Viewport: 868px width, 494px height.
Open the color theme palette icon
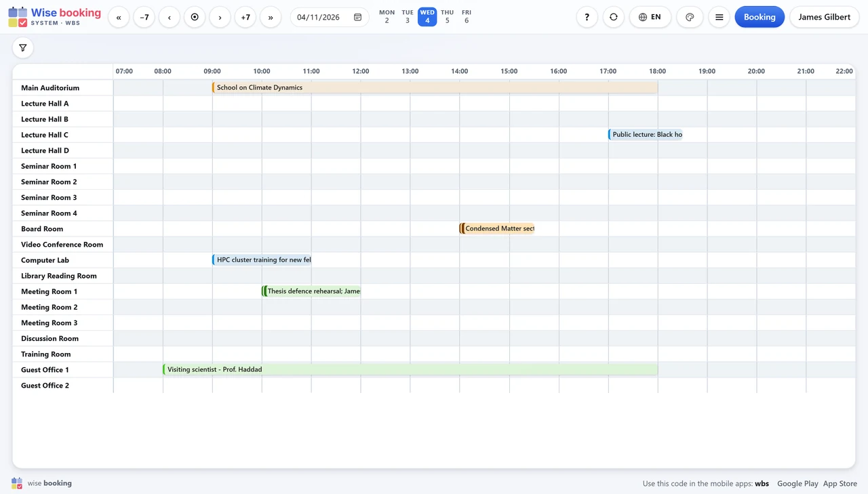690,17
